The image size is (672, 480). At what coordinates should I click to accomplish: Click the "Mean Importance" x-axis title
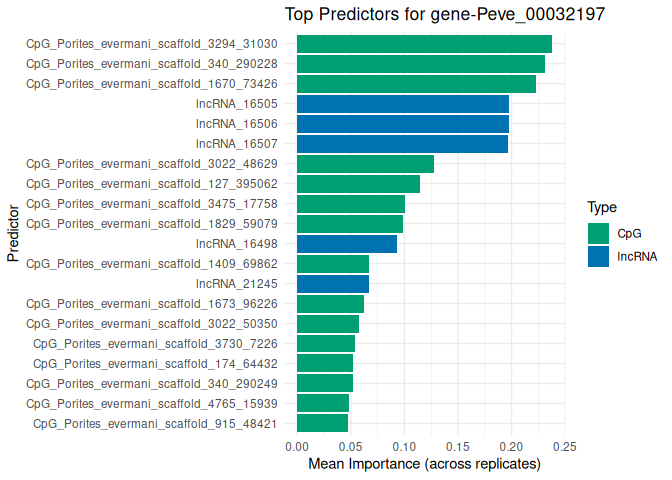pyautogui.click(x=424, y=465)
